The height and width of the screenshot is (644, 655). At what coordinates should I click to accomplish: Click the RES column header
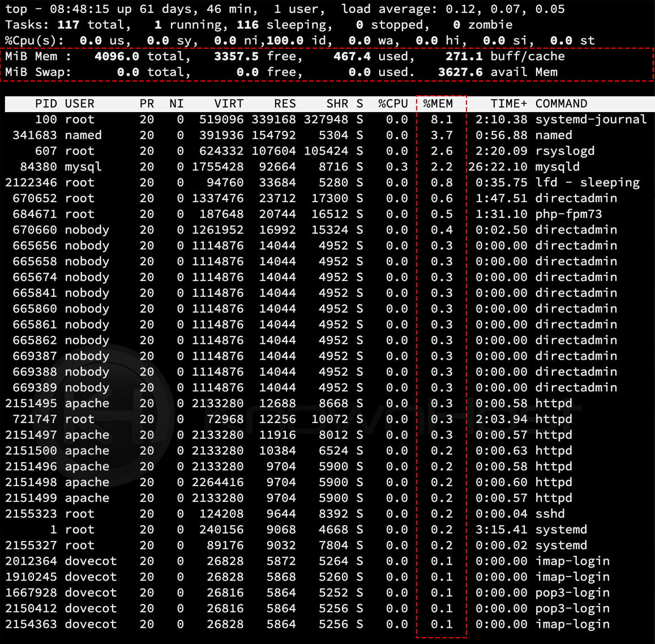click(285, 104)
